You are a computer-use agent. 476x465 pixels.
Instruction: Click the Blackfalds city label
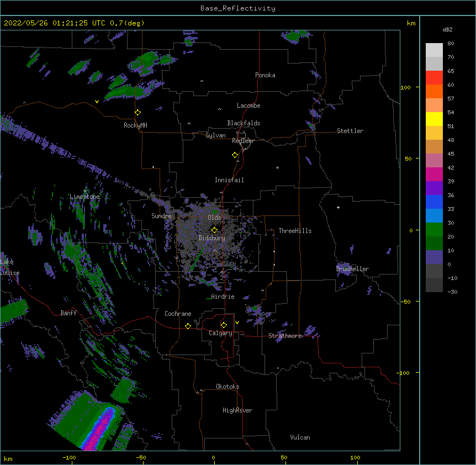coord(244,123)
